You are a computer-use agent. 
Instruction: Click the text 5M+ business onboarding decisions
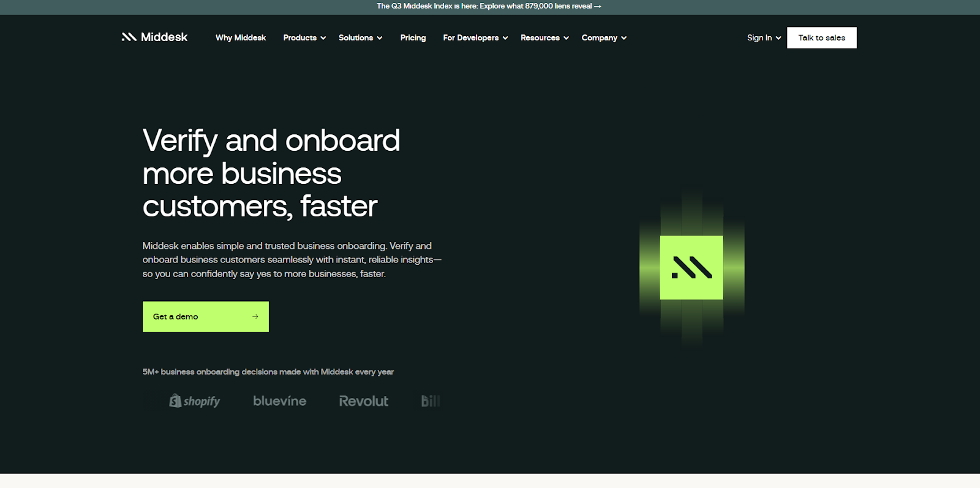[x=268, y=372]
